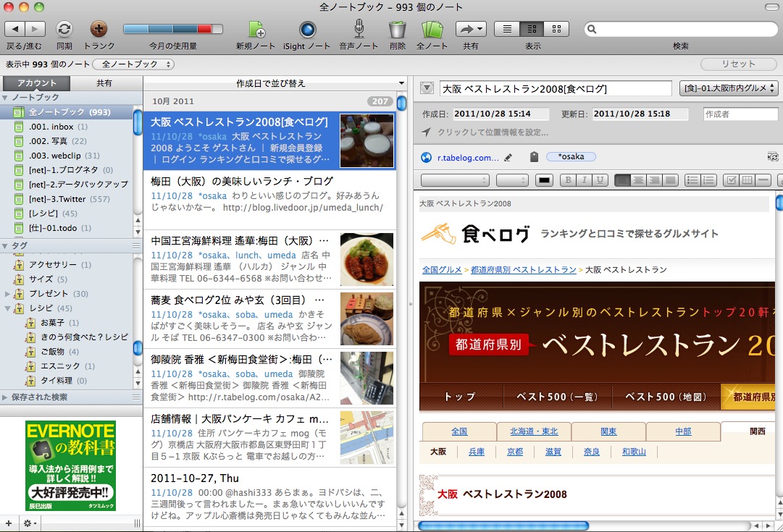The width and height of the screenshot is (783, 532).
Task: Start an iSight ノート with the camera icon
Action: [307, 30]
